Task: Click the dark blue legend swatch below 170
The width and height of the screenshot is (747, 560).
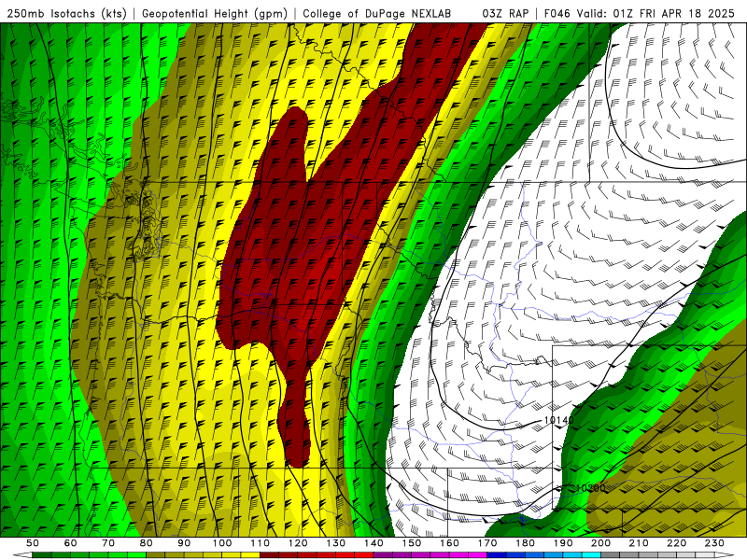Action: pos(497,555)
